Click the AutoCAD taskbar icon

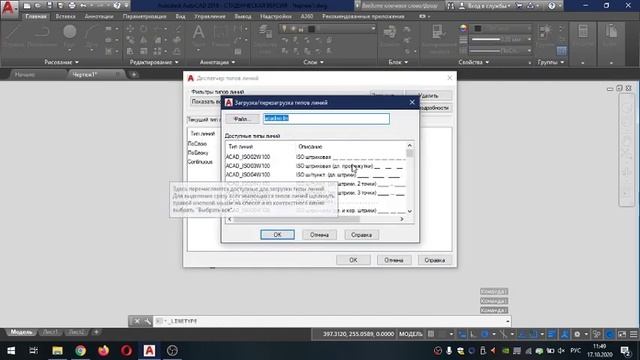[x=149, y=351]
